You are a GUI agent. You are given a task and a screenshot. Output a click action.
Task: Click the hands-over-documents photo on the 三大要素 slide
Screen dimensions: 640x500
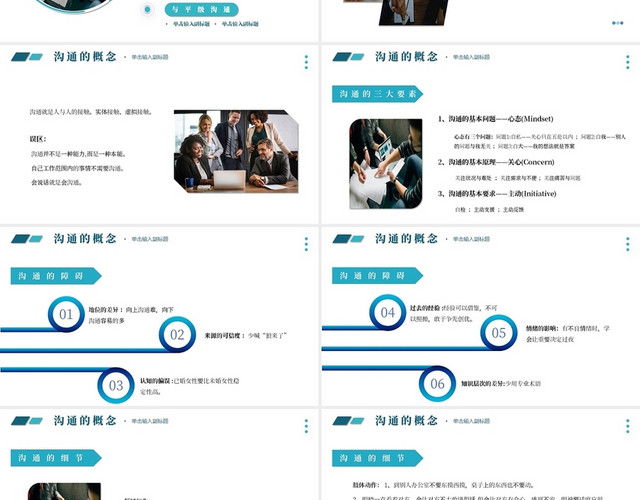386,164
